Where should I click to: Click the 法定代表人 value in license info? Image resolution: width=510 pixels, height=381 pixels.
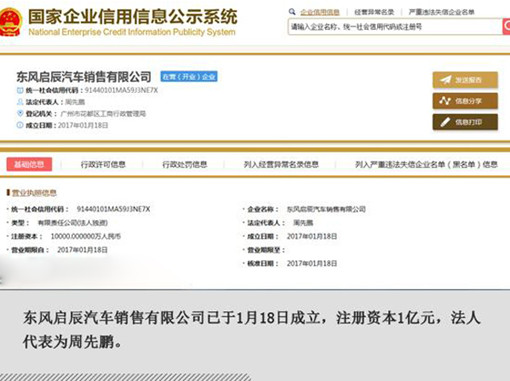point(303,223)
